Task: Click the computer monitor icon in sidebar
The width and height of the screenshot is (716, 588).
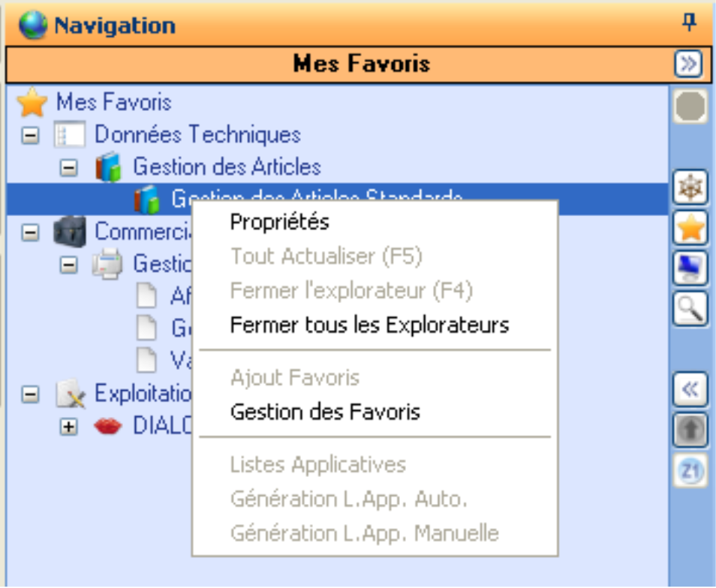Action: (689, 268)
